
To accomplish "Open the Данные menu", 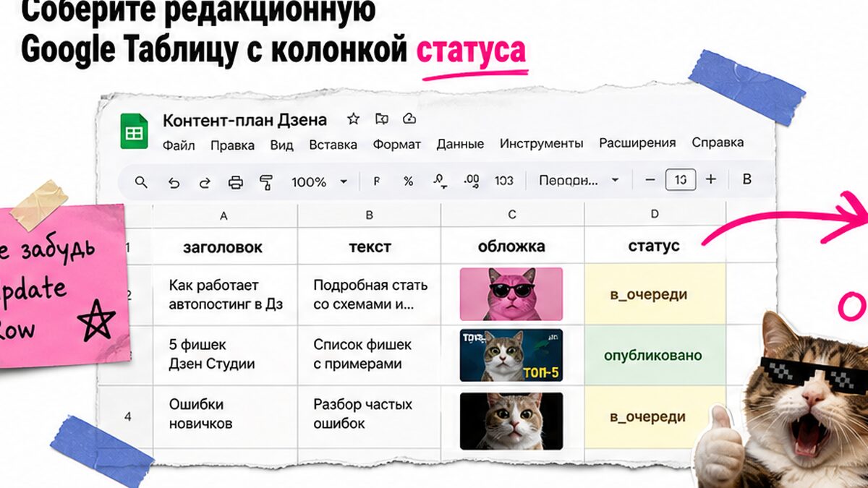I will point(460,144).
